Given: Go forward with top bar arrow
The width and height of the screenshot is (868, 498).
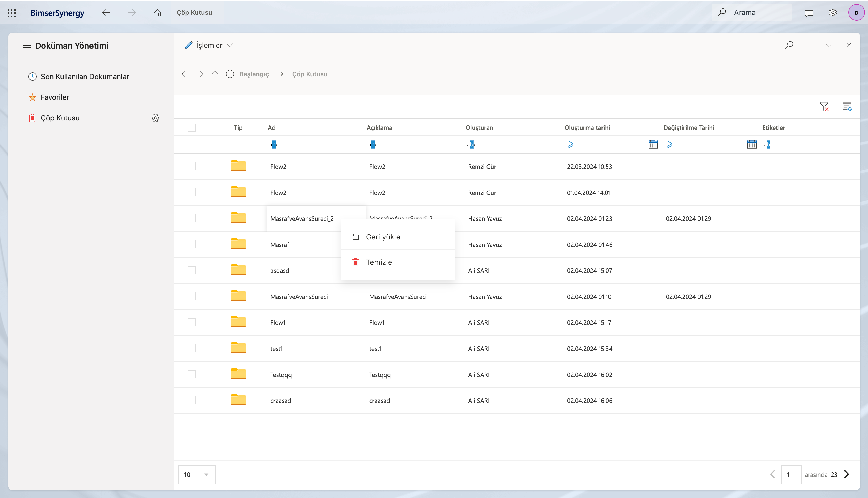Looking at the screenshot, I should coord(132,13).
